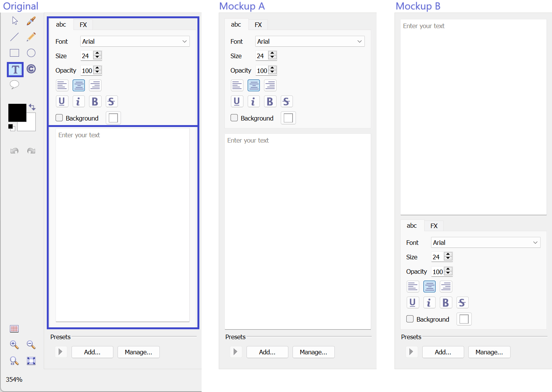Open Background color swatch in Mockup B
This screenshot has width=552, height=392.
click(464, 319)
